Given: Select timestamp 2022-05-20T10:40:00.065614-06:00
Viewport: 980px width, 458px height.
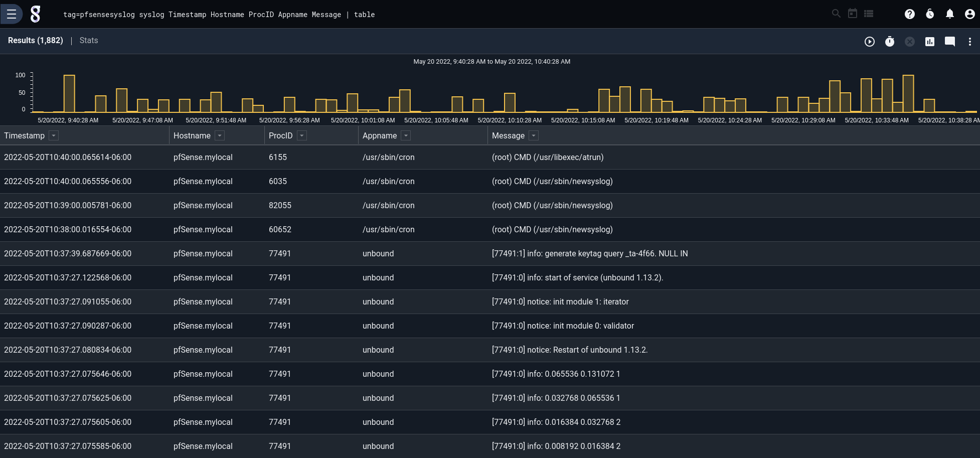Looking at the screenshot, I should (x=68, y=157).
